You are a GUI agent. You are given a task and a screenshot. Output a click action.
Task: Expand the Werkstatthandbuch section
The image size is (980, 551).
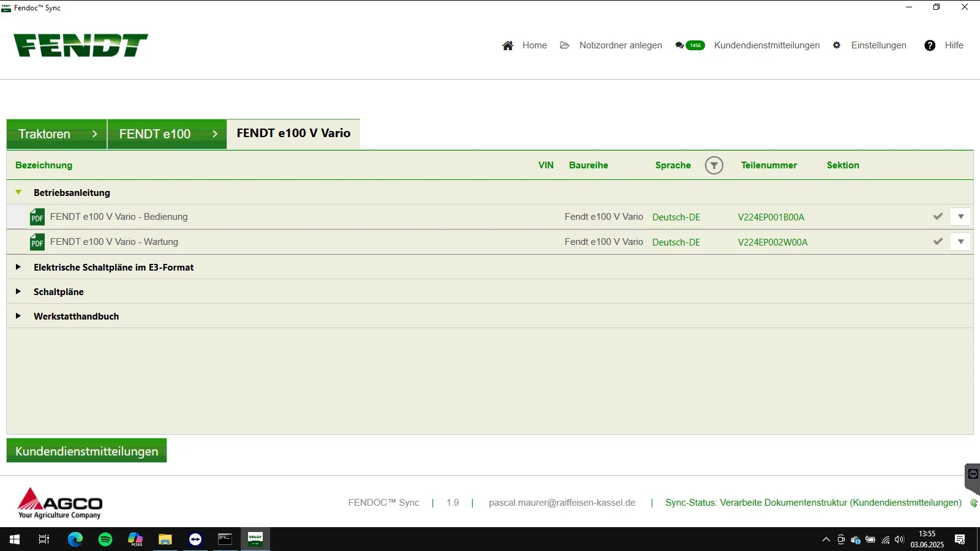point(18,316)
